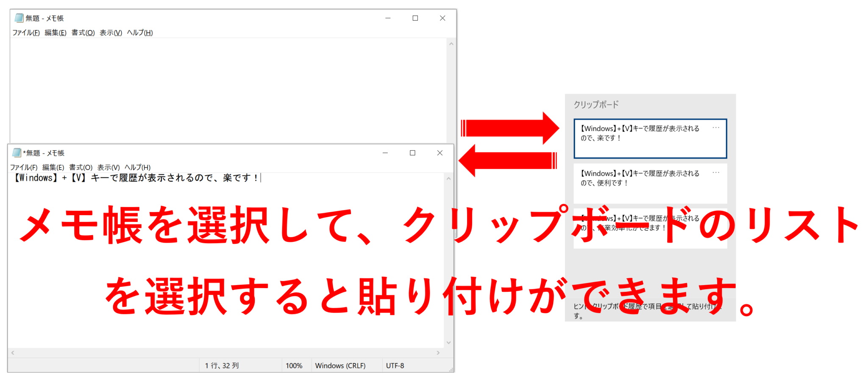Screen dimensions: 868x381
Task: Open 編集(E) menu in the front *無題 Notepad window
Action: click(53, 167)
